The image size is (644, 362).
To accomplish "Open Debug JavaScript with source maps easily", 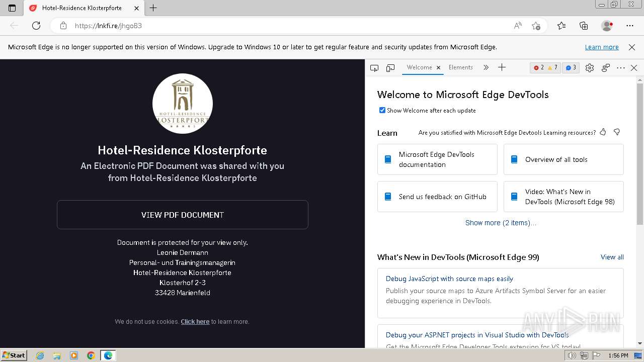I will [449, 279].
